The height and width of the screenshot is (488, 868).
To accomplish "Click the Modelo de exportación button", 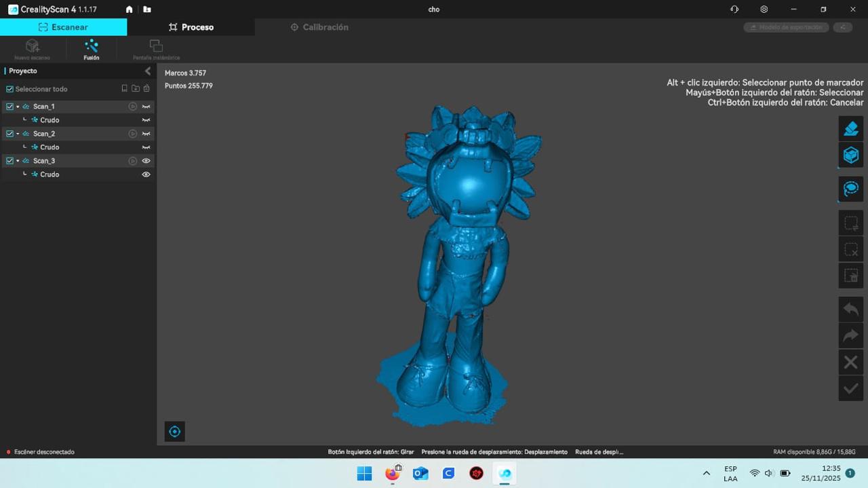I will tap(787, 27).
